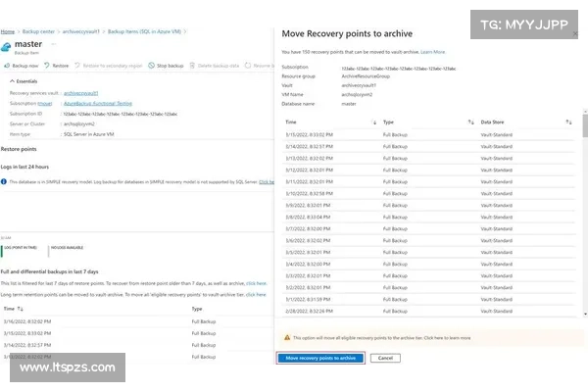The image size is (588, 392).
Task: Click Move recovery points to archive button
Action: (x=320, y=358)
